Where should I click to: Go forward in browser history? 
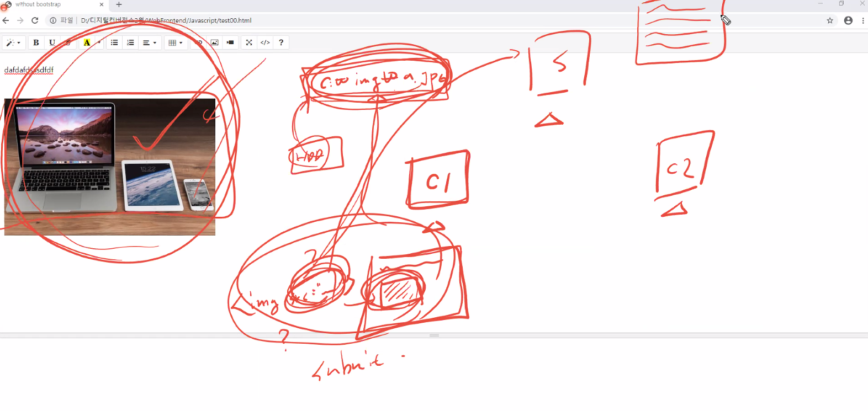(x=20, y=20)
